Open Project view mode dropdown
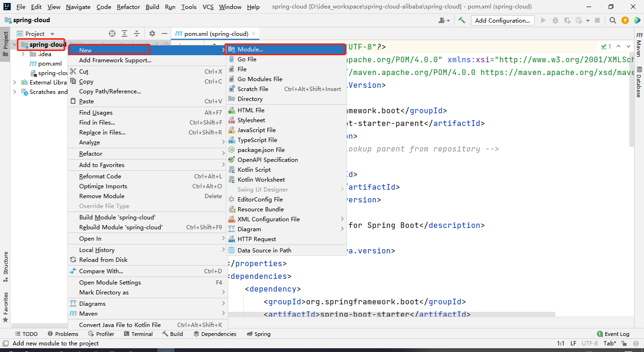The image size is (644, 352). pyautogui.click(x=52, y=34)
